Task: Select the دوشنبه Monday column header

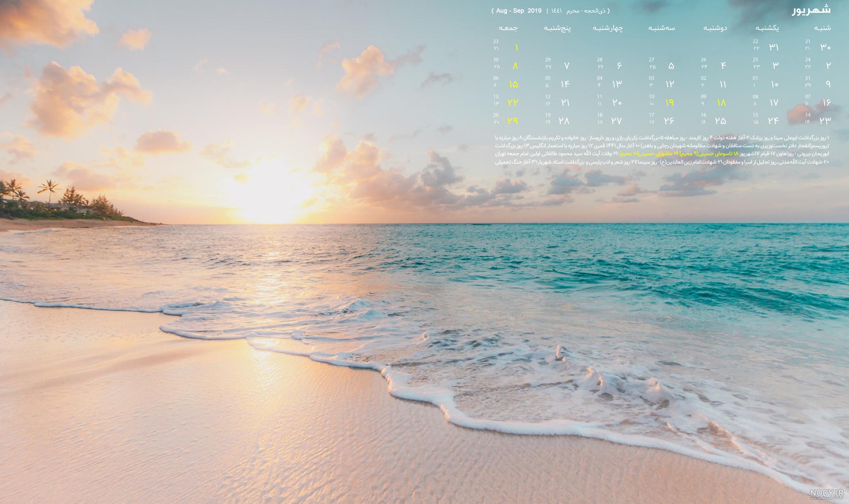Action: coord(715,28)
